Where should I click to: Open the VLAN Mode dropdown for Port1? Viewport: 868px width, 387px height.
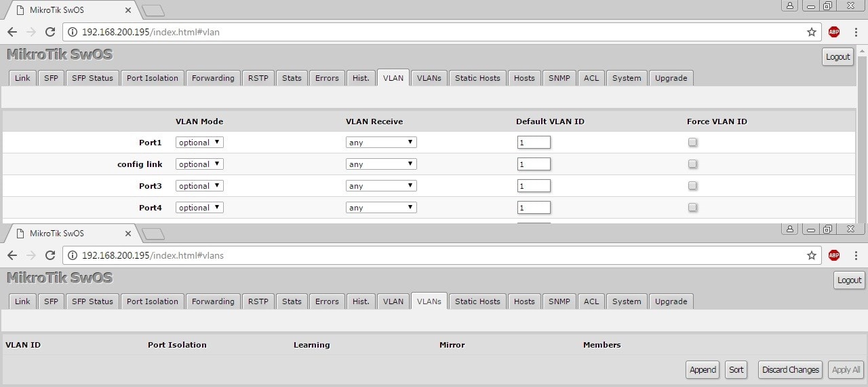tap(199, 143)
